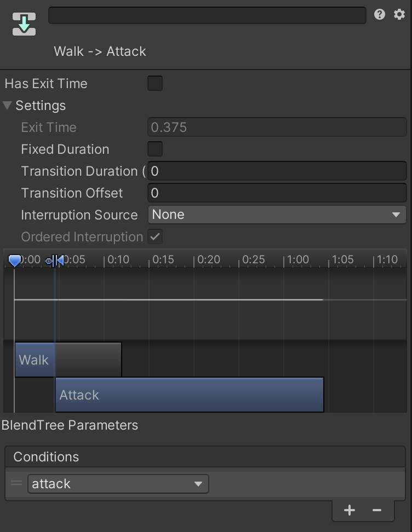Select the Walk clip block in the timeline
The width and height of the screenshot is (412, 532).
coord(34,360)
